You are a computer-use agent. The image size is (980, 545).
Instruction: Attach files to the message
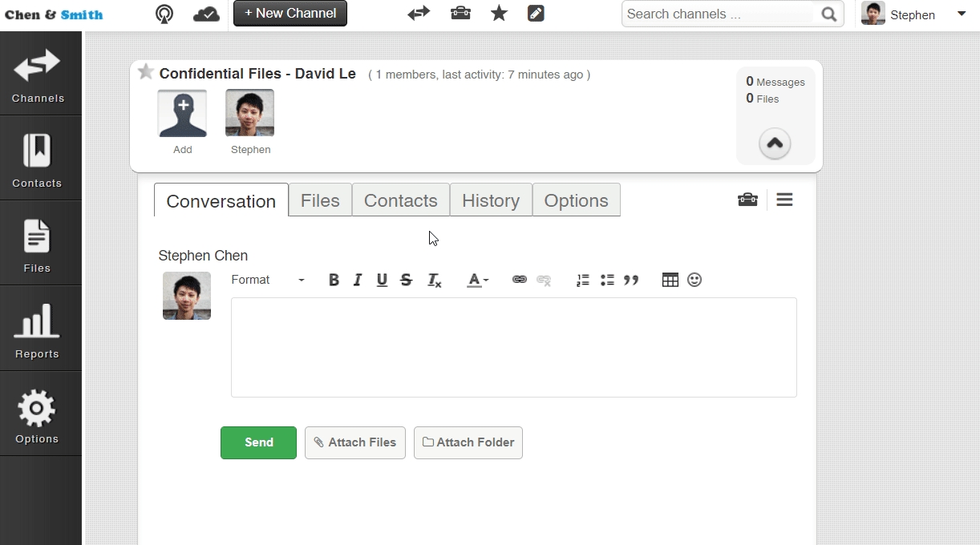tap(354, 442)
